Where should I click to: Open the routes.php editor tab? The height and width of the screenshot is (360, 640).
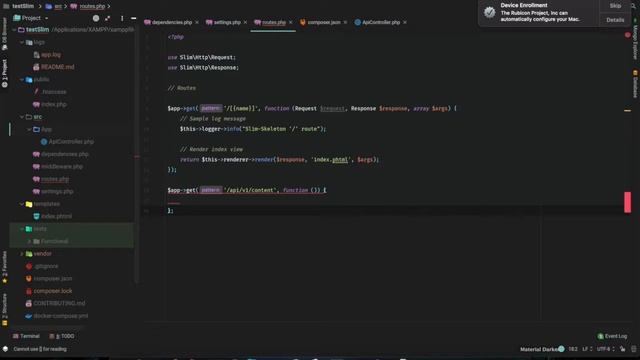click(273, 22)
